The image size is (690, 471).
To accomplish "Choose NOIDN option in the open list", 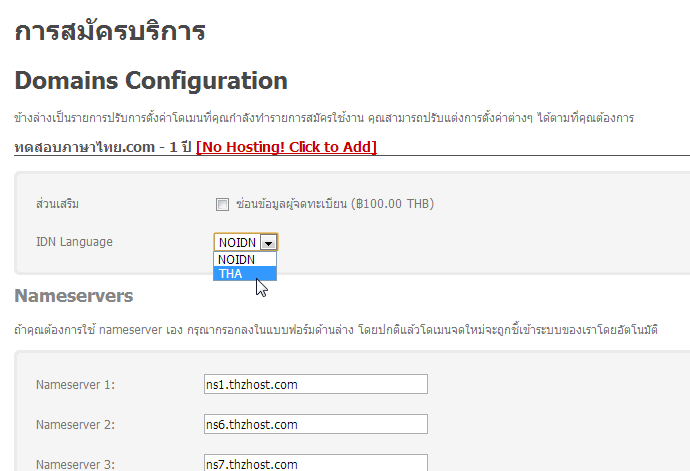I will [x=244, y=260].
